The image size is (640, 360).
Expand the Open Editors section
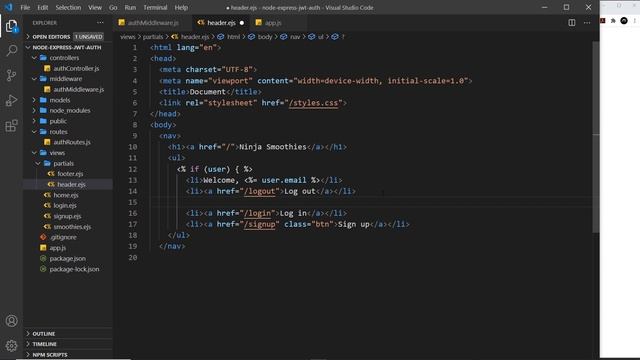tap(51, 37)
